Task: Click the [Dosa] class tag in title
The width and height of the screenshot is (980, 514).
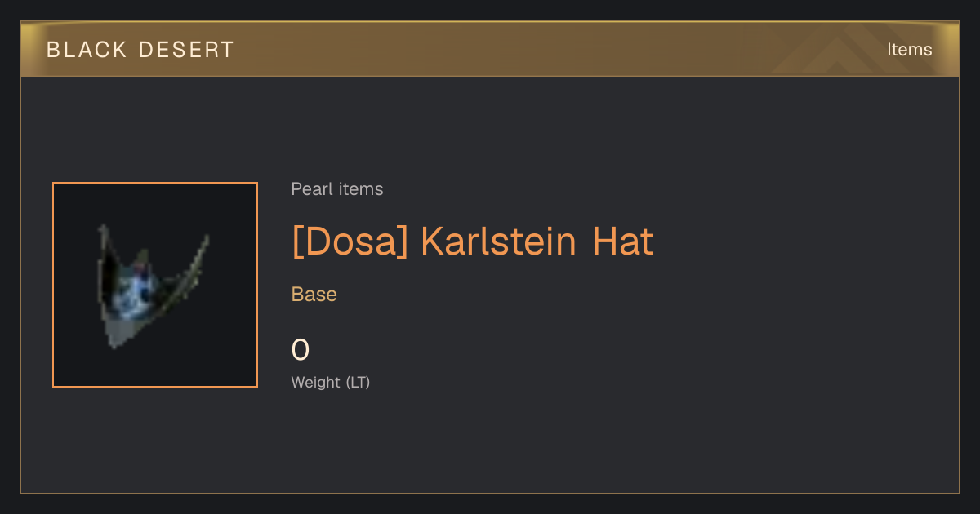Action: [x=350, y=241]
